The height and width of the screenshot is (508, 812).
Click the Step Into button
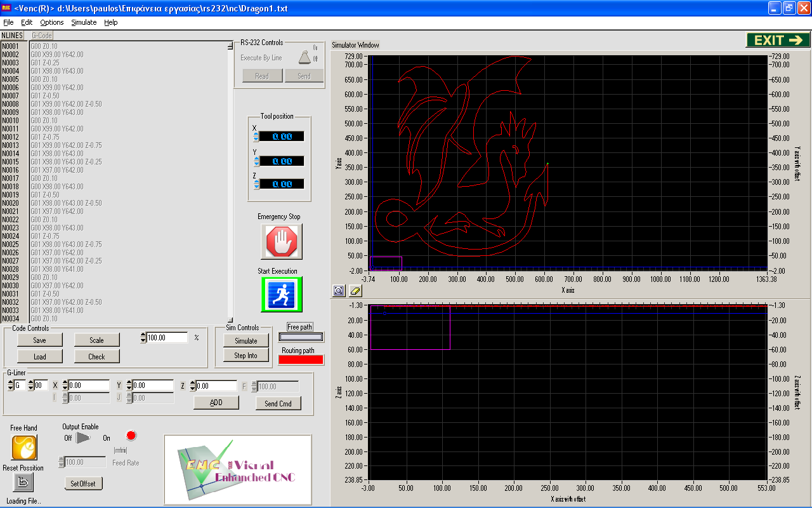(x=246, y=356)
